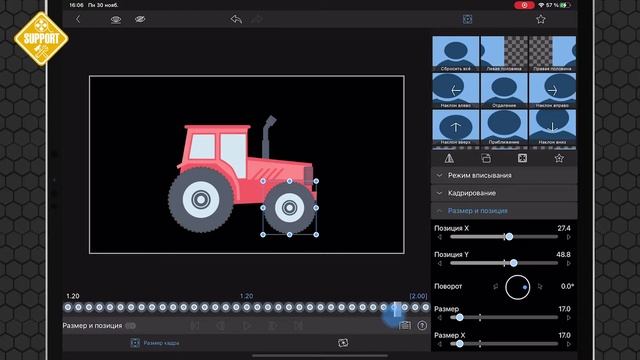The image size is (640, 360).
Task: Click the top-center handle of selection box
Action: pyautogui.click(x=289, y=181)
